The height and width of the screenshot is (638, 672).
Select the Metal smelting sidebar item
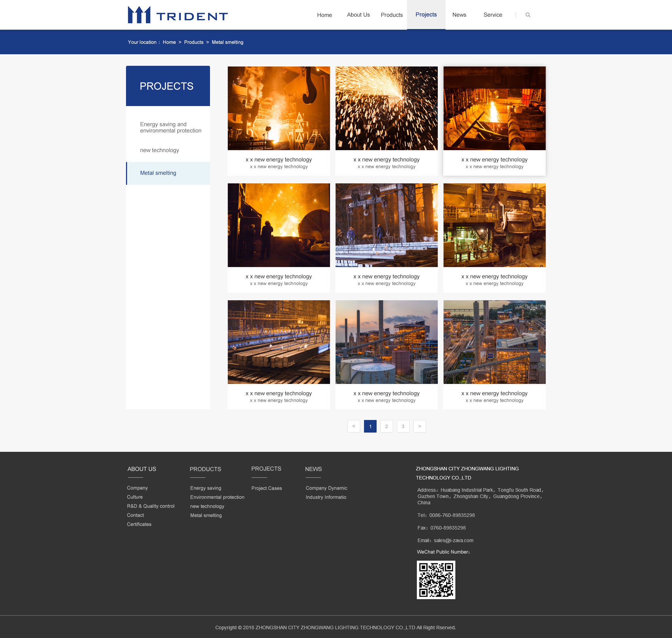click(x=158, y=173)
